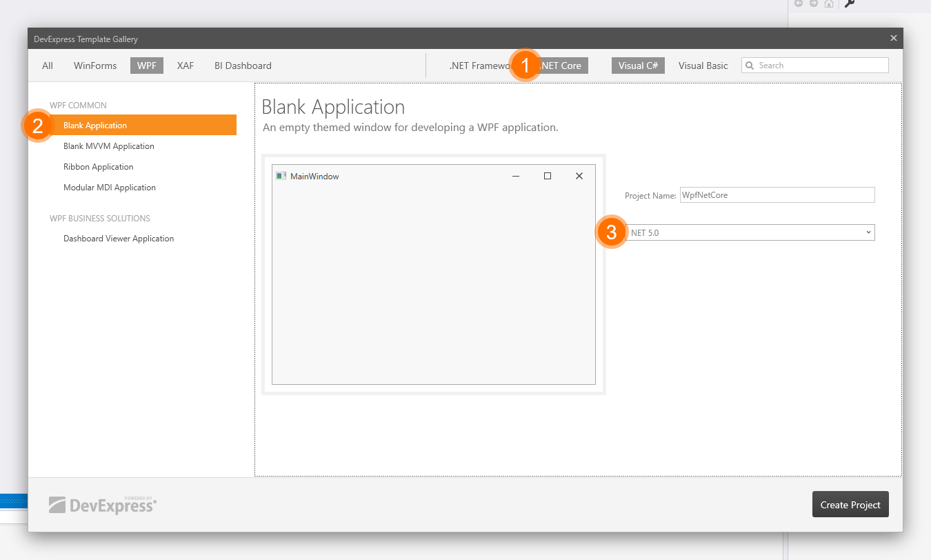The height and width of the screenshot is (560, 931).
Task: Click the template description text
Action: pyautogui.click(x=410, y=128)
